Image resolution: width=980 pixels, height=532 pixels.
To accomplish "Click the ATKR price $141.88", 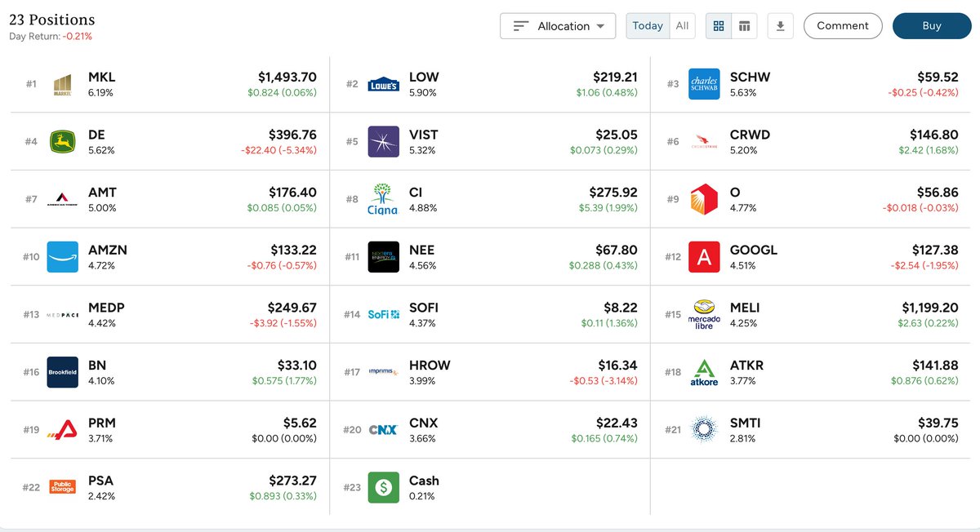I will [x=934, y=366].
